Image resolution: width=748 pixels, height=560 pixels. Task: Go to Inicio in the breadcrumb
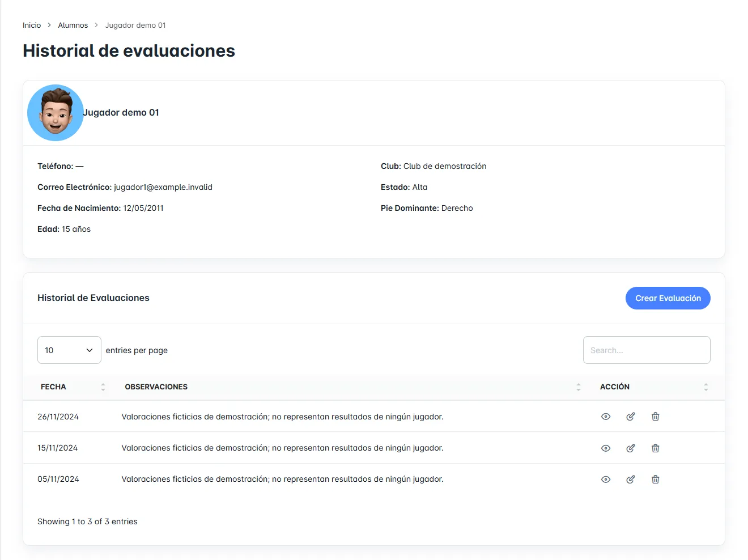[32, 26]
